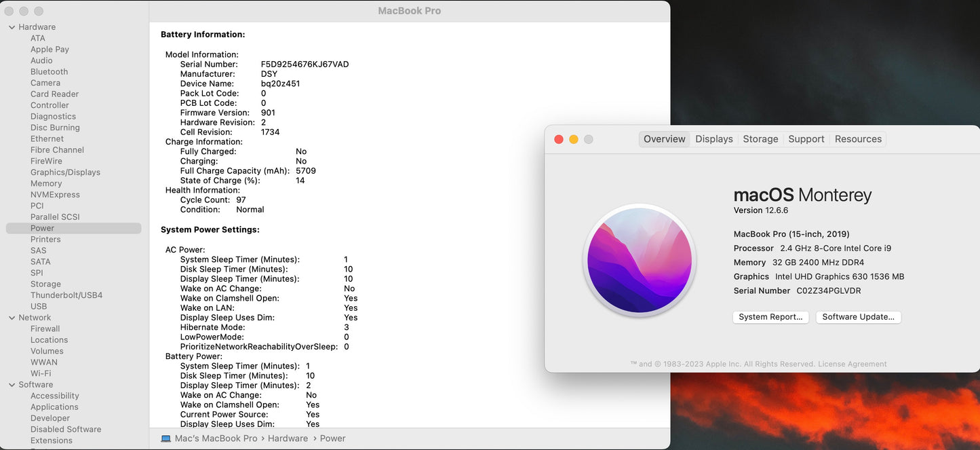Choose Memory in the sidebar list
The image size is (980, 450).
coord(46,183)
